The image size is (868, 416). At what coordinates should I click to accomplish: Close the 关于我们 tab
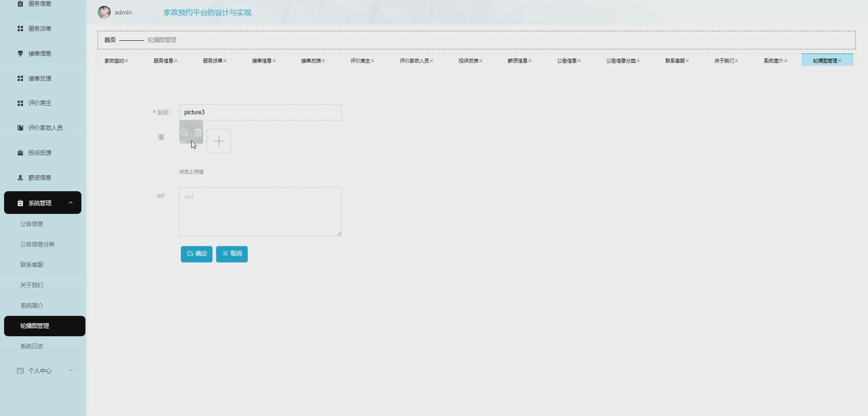click(737, 61)
